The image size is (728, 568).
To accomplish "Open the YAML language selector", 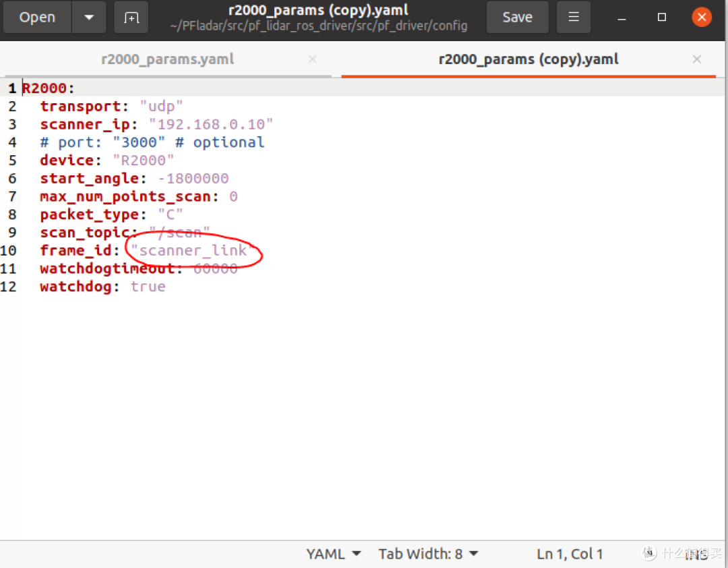I will coord(334,554).
